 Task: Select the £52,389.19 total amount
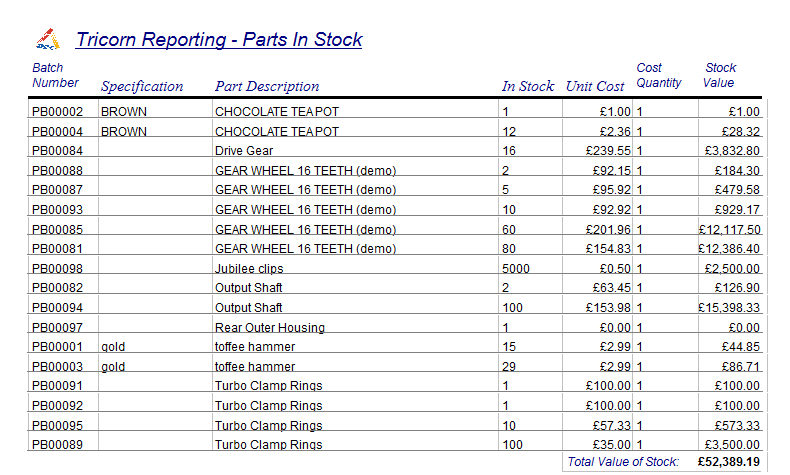pos(727,461)
